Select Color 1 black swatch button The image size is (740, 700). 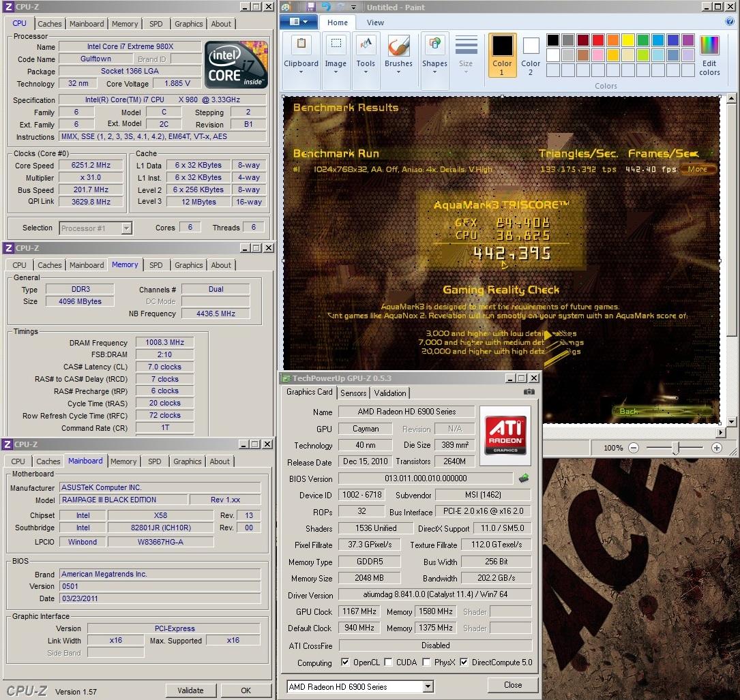click(x=502, y=55)
